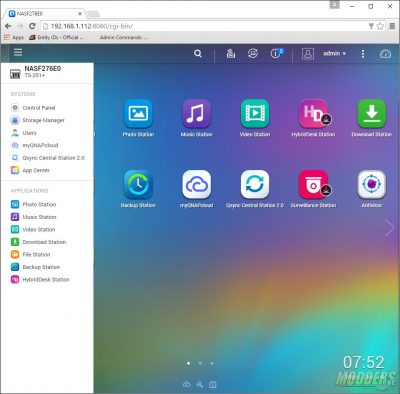This screenshot has height=394, width=400.
Task: Click the saved-password key icon in address bar
Action: pos(371,26)
